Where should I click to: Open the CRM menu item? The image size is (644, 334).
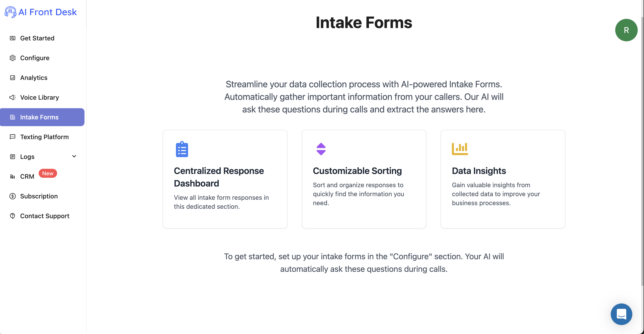[x=27, y=176]
